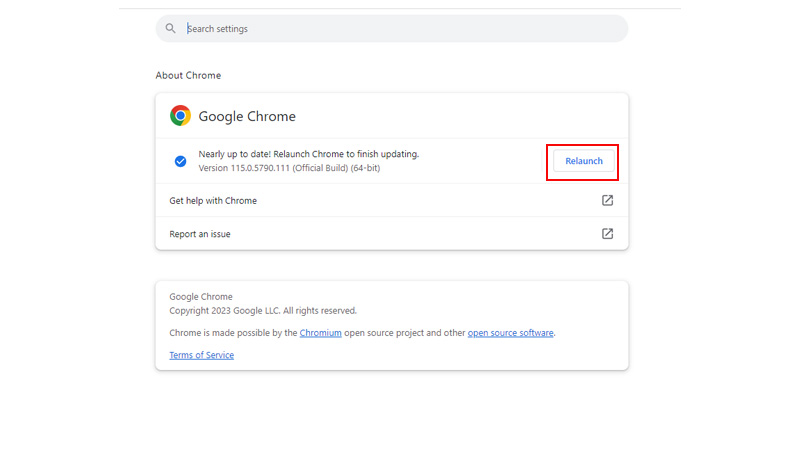The width and height of the screenshot is (800, 450).
Task: Focus the Search settings field
Action: coord(392,29)
